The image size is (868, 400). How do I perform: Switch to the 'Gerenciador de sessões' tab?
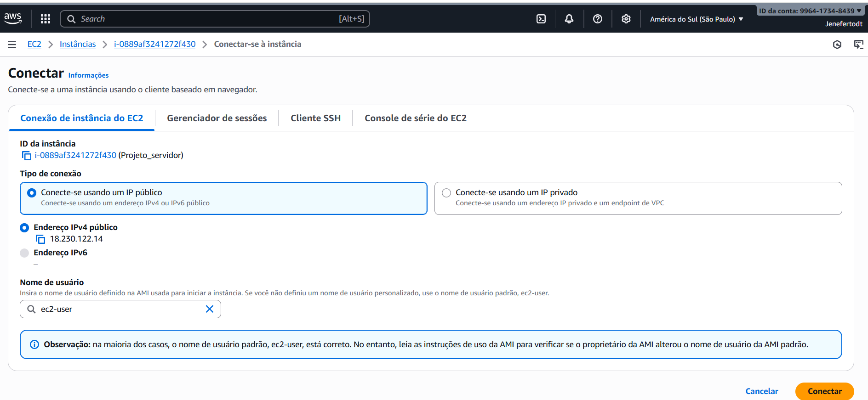click(217, 118)
